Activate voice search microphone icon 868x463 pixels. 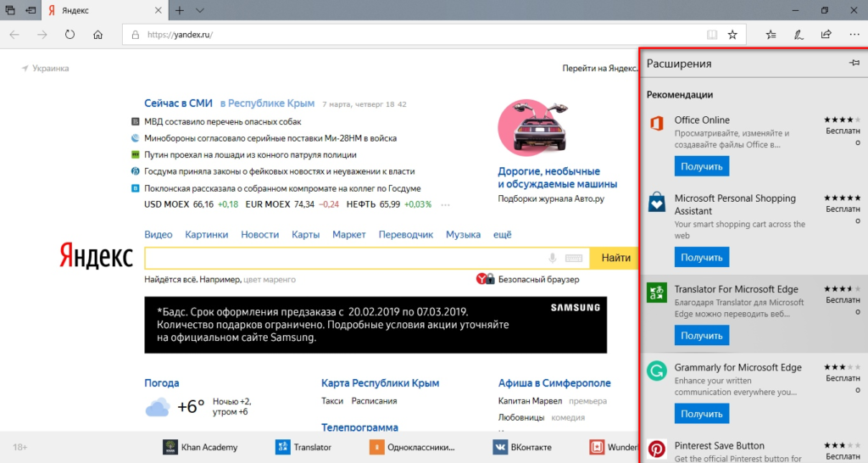(x=552, y=258)
